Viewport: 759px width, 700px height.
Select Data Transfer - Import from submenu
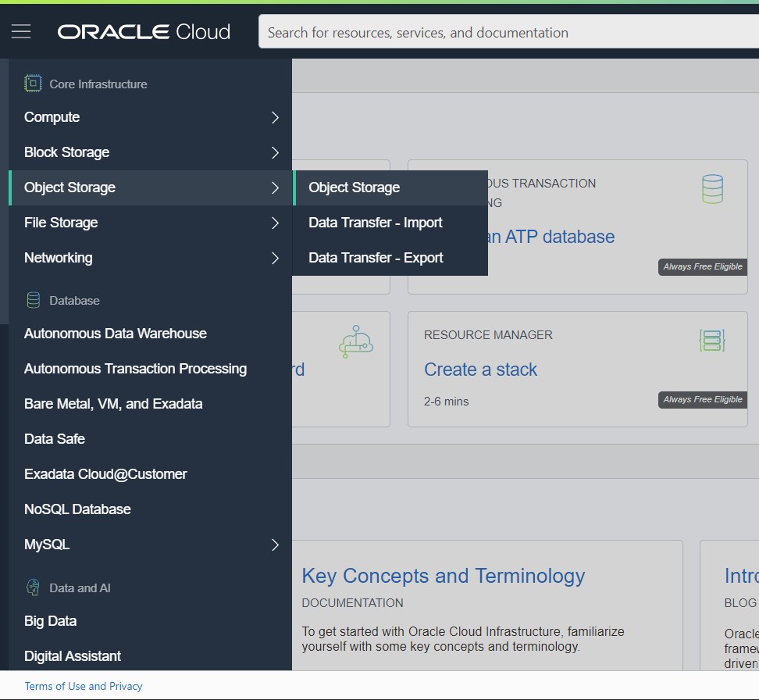click(x=376, y=223)
